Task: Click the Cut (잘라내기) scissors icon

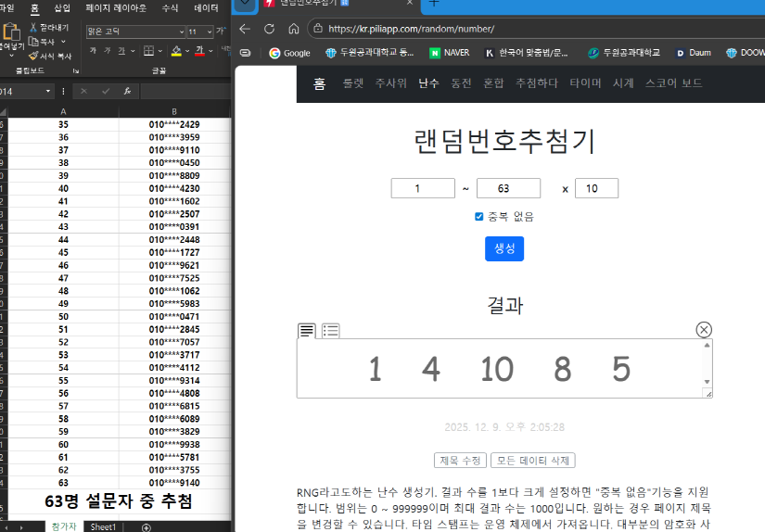Action: 34,28
